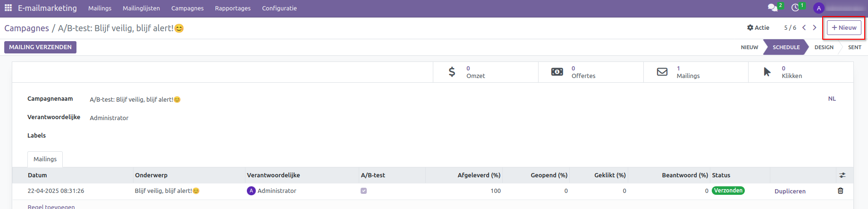This screenshot has height=209, width=868.
Task: Expand the Rapportages menu
Action: tap(233, 9)
